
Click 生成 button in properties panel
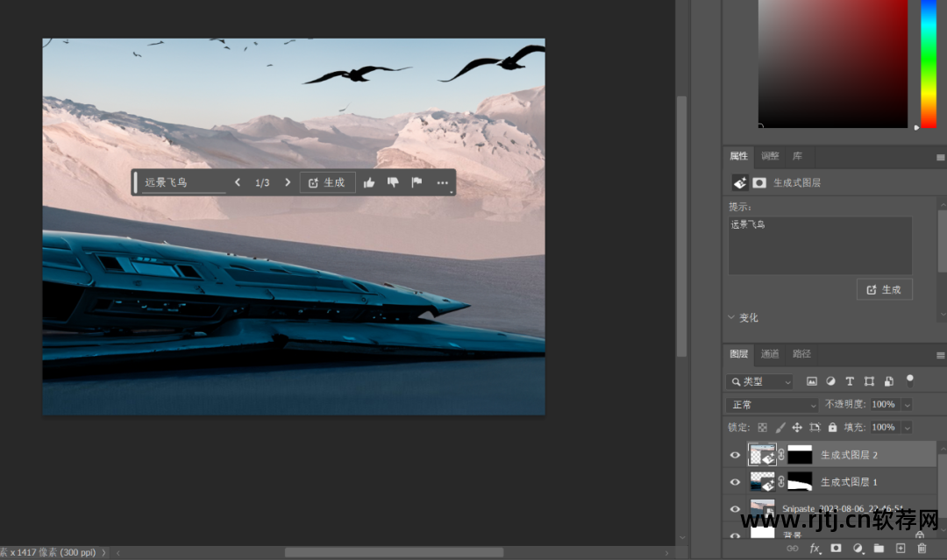click(884, 290)
